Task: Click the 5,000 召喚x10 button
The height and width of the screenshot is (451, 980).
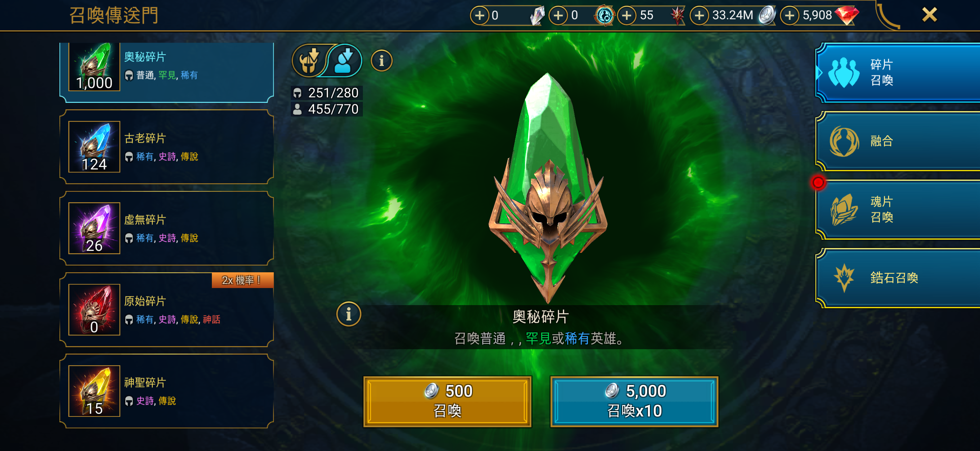Action: click(634, 401)
